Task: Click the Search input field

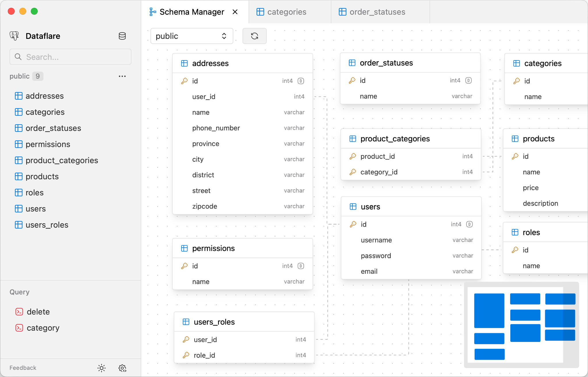Action: pyautogui.click(x=70, y=57)
